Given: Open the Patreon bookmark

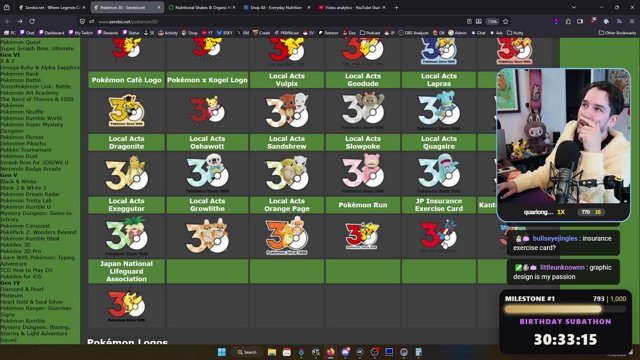Looking at the screenshot, I should [328, 33].
